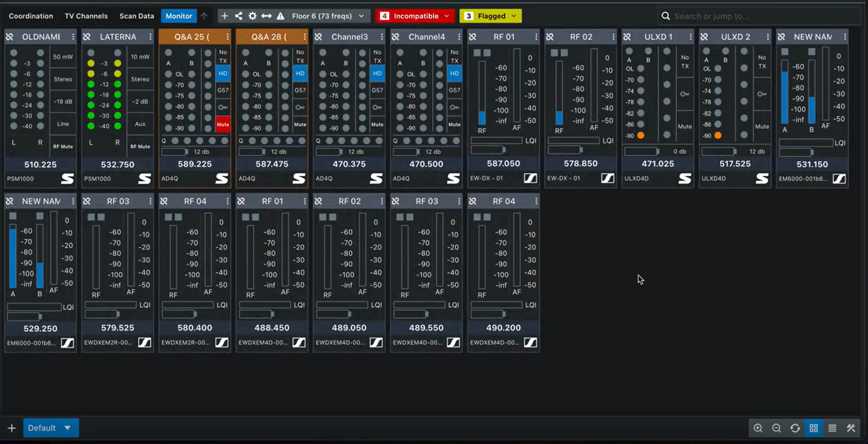The image size is (868, 444).
Task: Click the refresh icon in the bottom toolbar
Action: coord(795,428)
